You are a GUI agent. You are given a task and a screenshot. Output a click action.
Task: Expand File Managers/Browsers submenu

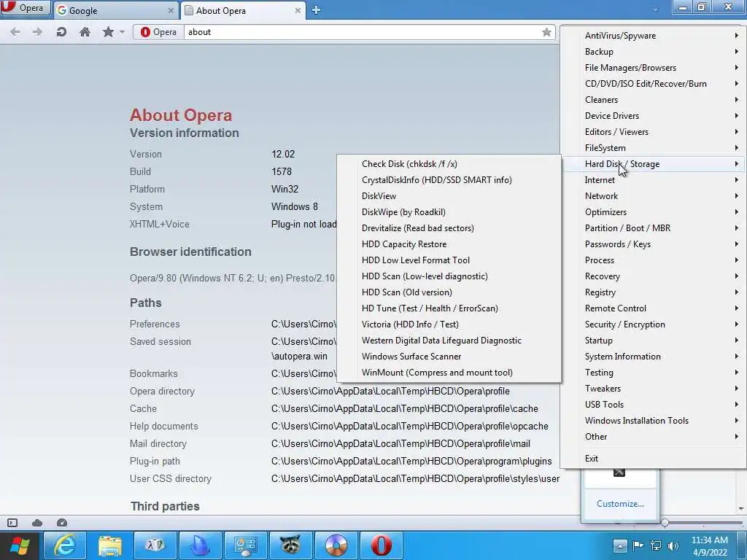pos(651,68)
